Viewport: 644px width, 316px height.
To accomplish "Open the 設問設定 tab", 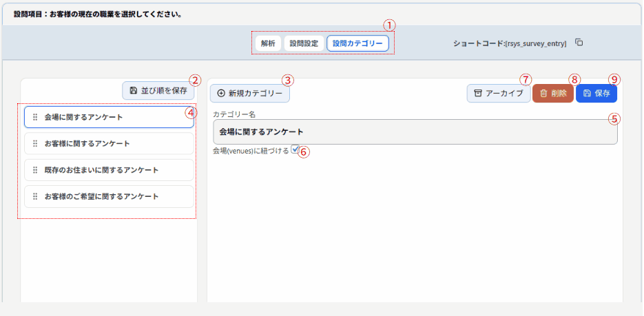I will (x=303, y=43).
